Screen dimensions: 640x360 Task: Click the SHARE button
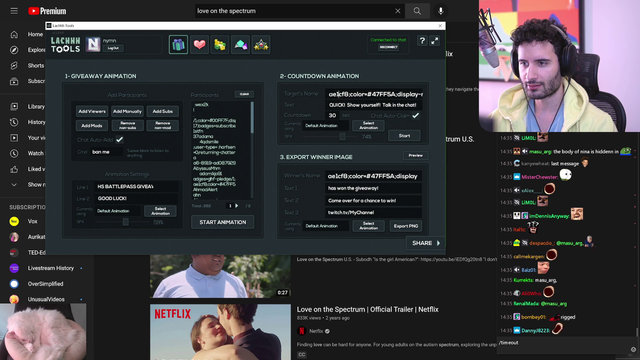[426, 243]
